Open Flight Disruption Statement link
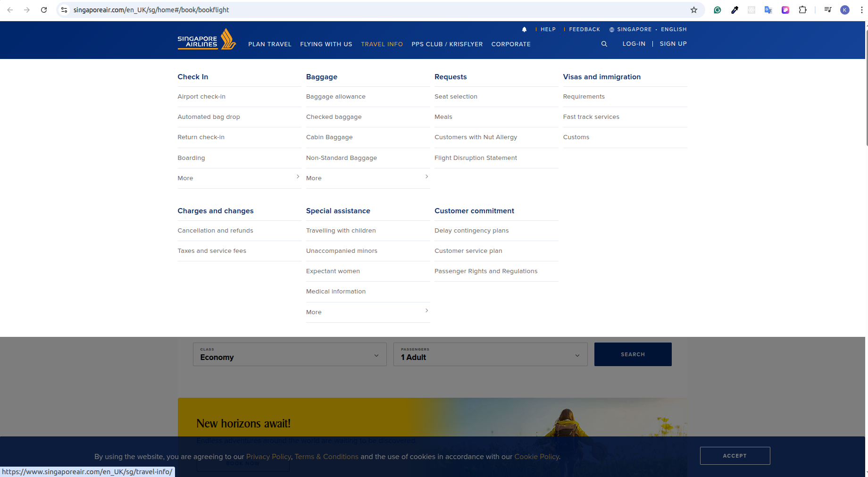The image size is (868, 477). point(476,158)
